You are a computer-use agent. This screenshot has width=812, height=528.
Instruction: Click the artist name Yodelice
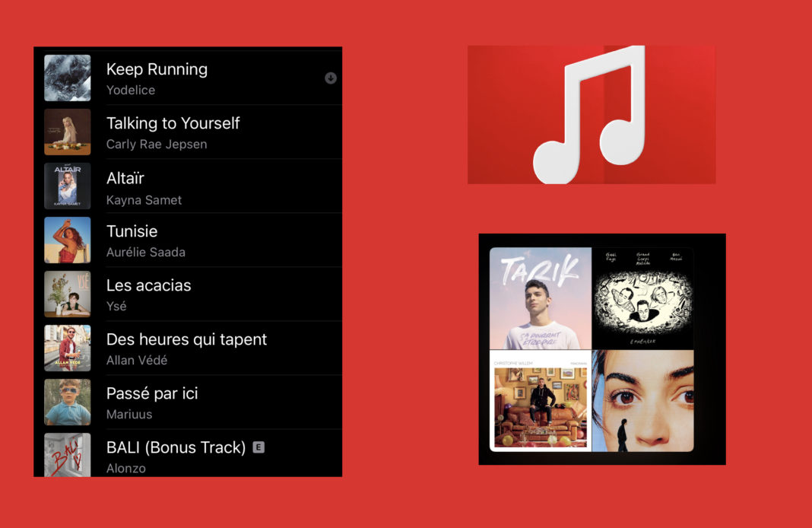[x=131, y=91]
